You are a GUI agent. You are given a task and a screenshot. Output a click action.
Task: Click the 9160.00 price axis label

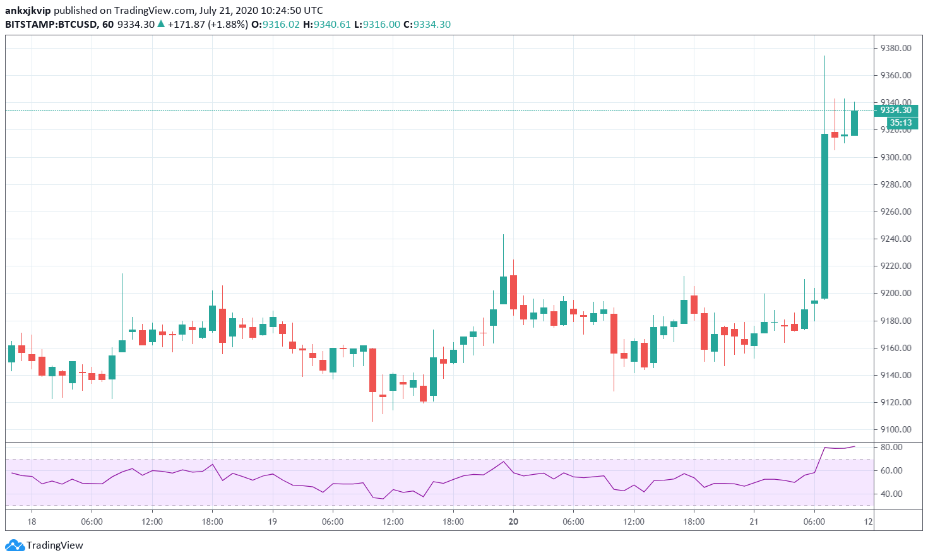coord(895,348)
